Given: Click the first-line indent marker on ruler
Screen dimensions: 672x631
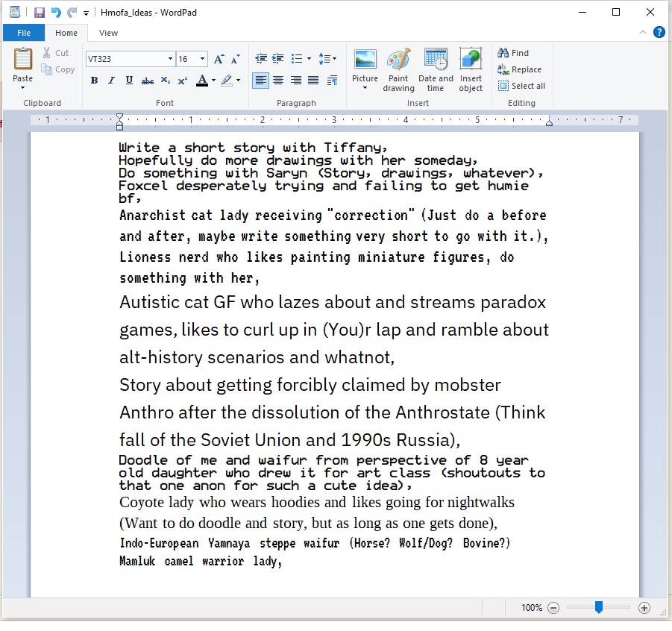Looking at the screenshot, I should pyautogui.click(x=119, y=116).
